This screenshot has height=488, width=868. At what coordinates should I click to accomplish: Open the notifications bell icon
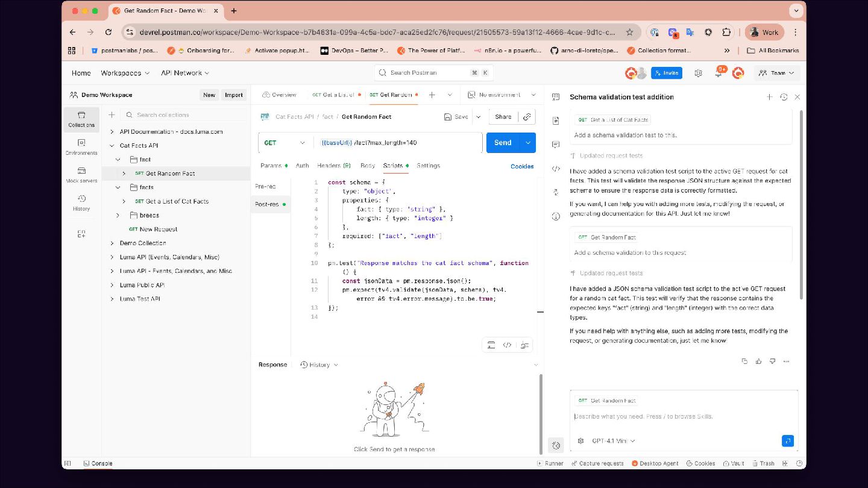point(719,73)
